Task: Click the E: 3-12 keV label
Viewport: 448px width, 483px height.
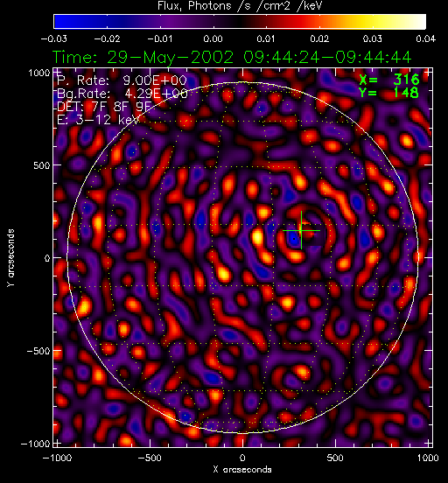Action: pos(98,120)
